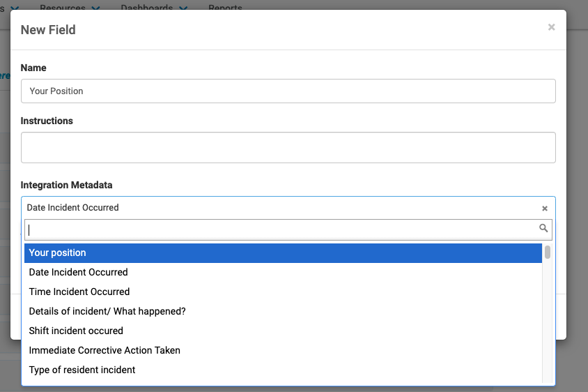Focus the dropdown search input
This screenshot has height=392, width=588.
point(288,229)
